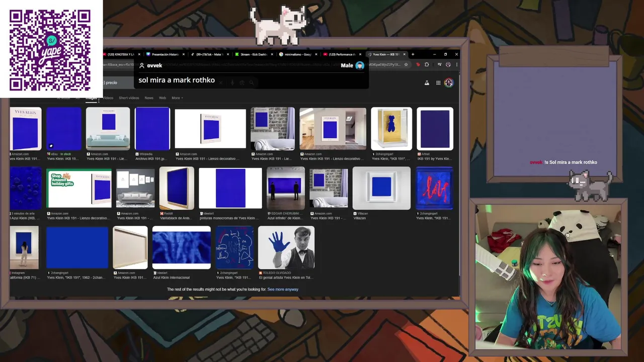Select the Images search filter
The height and width of the screenshot is (362, 644).
point(91,98)
